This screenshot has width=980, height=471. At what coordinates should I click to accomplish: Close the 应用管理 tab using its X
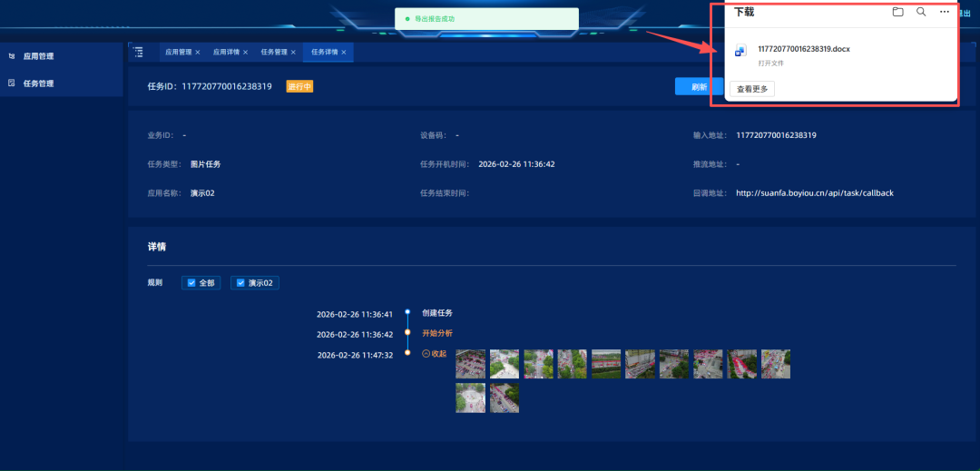point(198,53)
